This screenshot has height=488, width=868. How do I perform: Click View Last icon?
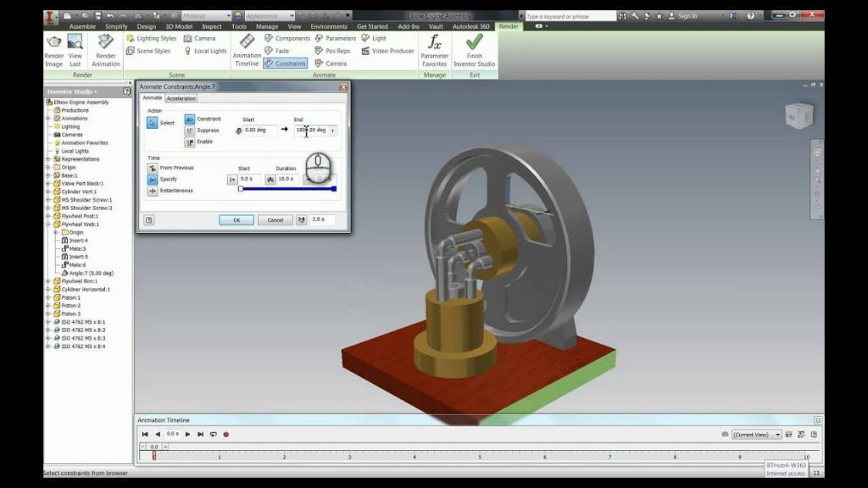pyautogui.click(x=75, y=50)
